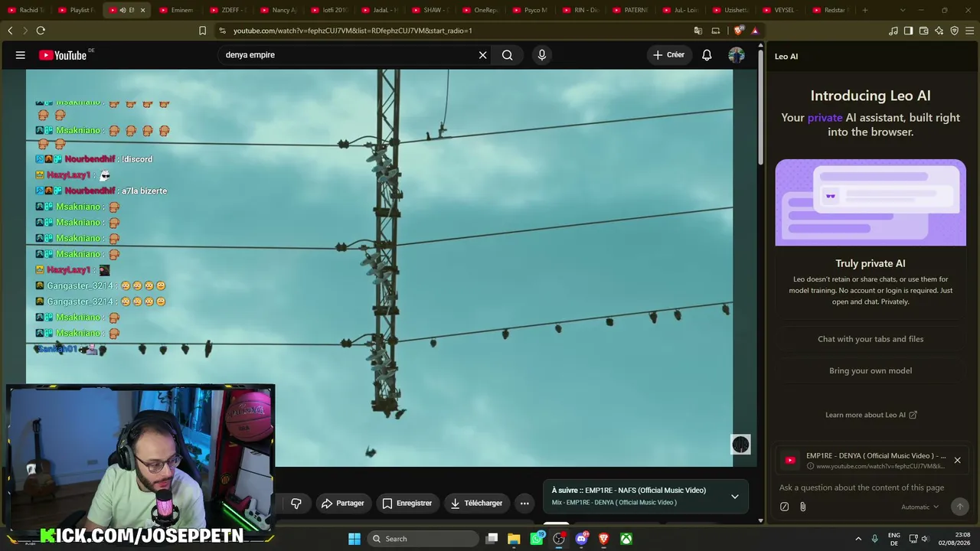Image resolution: width=980 pixels, height=551 pixels.
Task: Open Leo slash tools icon
Action: coord(784,507)
